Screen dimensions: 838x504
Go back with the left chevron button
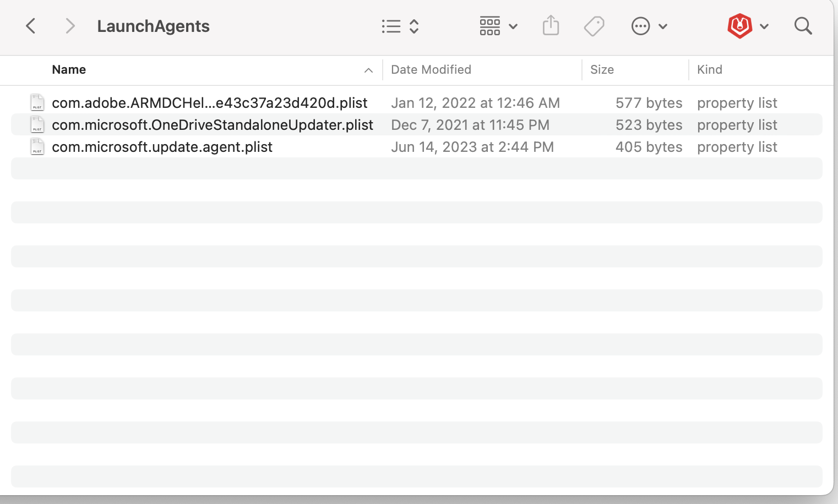coord(31,26)
